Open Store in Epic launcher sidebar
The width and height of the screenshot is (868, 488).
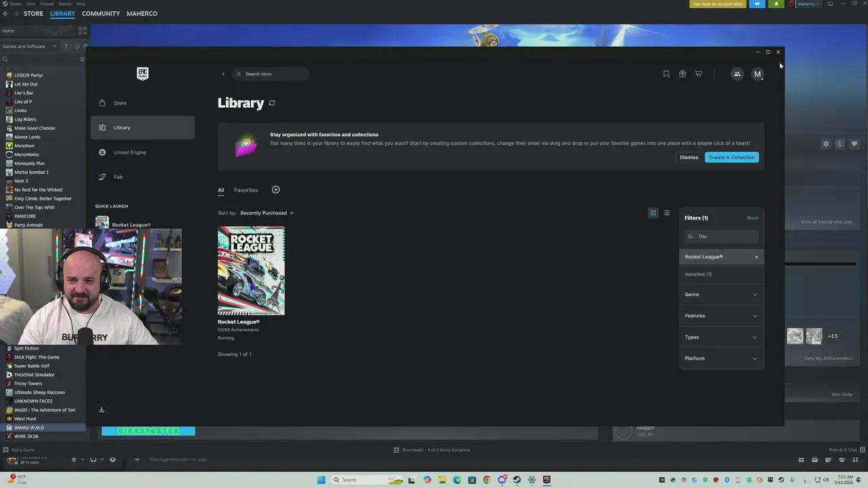click(x=142, y=103)
